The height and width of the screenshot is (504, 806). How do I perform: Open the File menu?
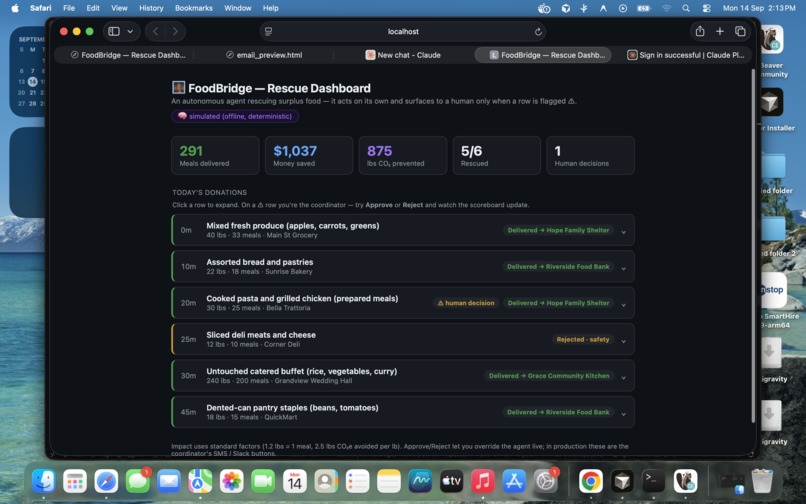click(69, 8)
